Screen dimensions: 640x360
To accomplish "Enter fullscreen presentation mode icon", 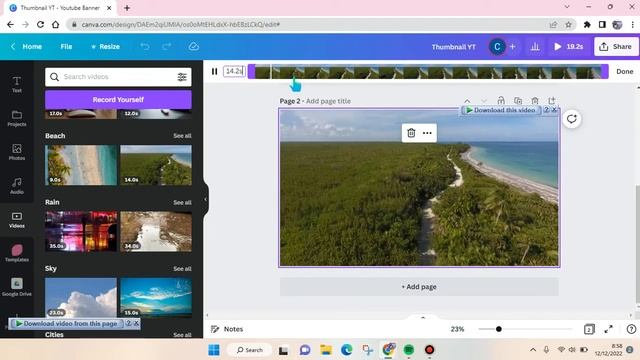I will (608, 329).
